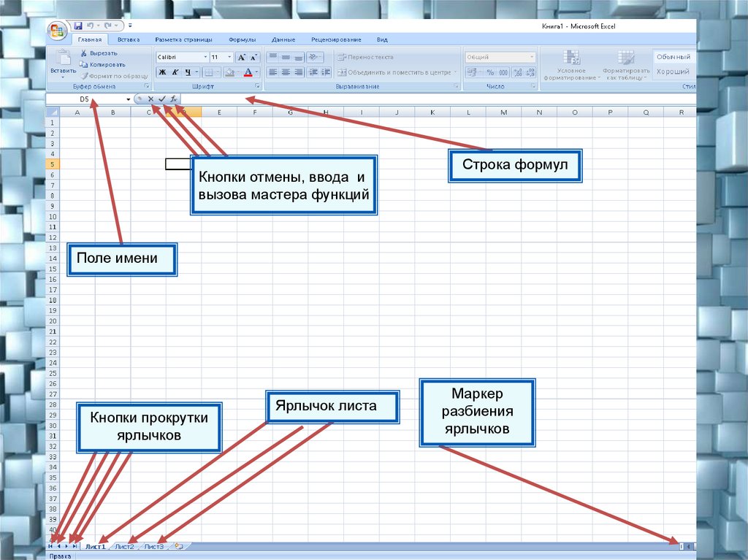This screenshot has width=748, height=560.
Task: Click Перенос текста wrap text
Action: click(365, 57)
